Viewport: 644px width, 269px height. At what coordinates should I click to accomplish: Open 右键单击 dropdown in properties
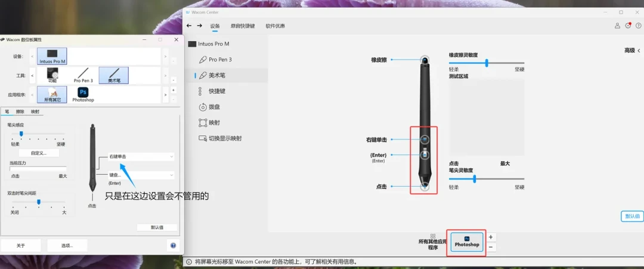coord(141,156)
